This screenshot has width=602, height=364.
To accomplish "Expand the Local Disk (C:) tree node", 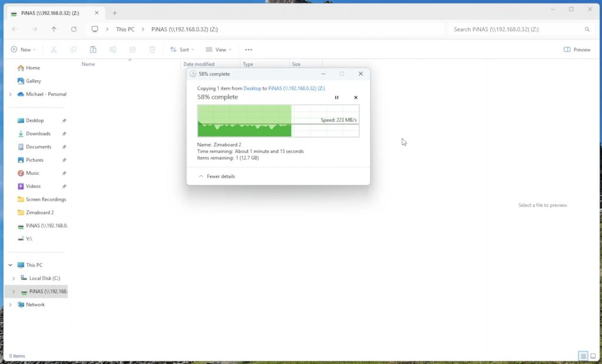I will point(14,278).
